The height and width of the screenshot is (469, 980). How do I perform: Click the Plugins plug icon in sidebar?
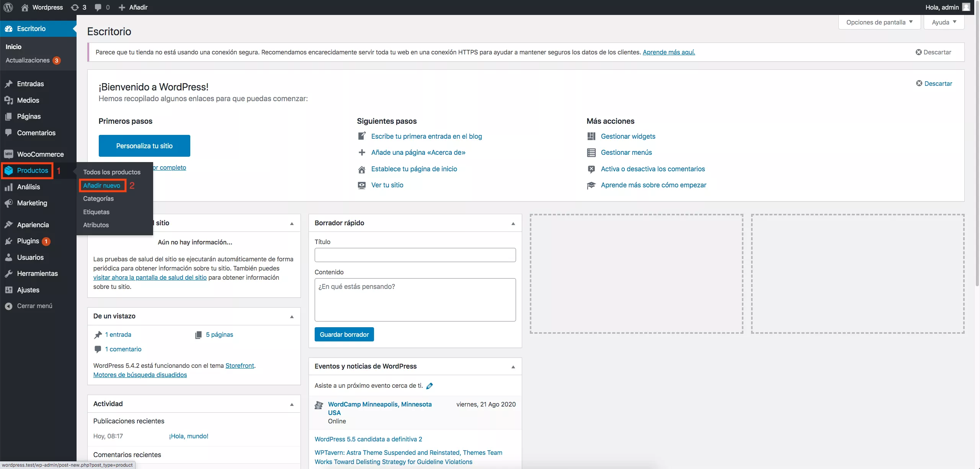point(8,241)
